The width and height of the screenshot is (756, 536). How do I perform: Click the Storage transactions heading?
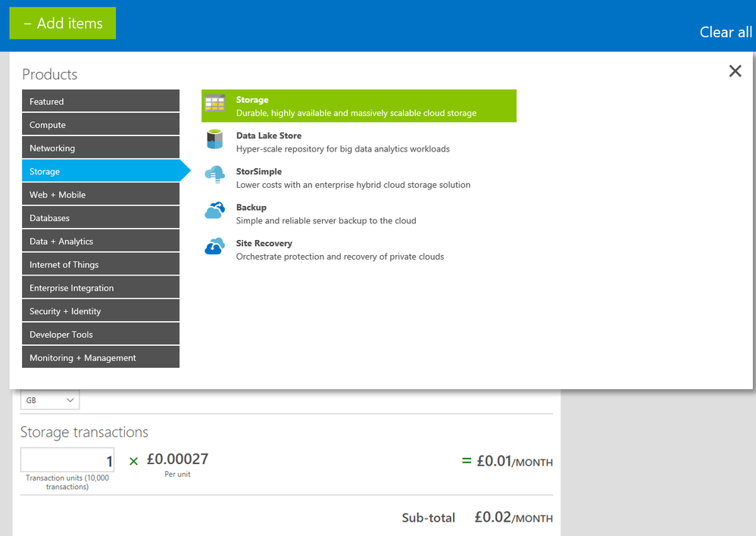[x=84, y=432]
